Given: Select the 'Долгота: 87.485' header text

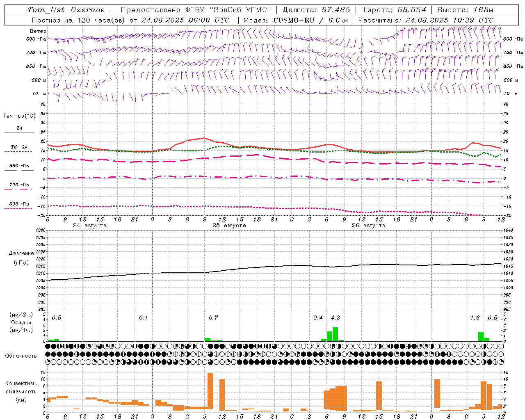Looking at the screenshot, I should click(x=317, y=10).
